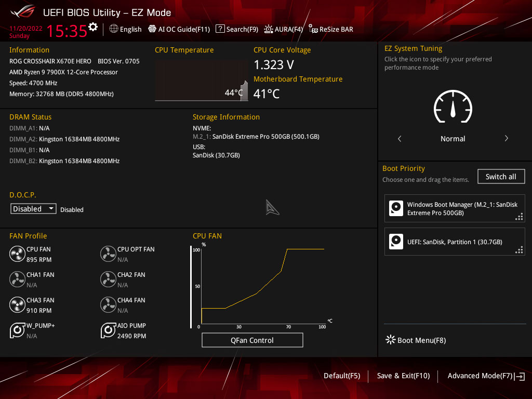Open Search(F9) from the top bar

click(x=237, y=29)
